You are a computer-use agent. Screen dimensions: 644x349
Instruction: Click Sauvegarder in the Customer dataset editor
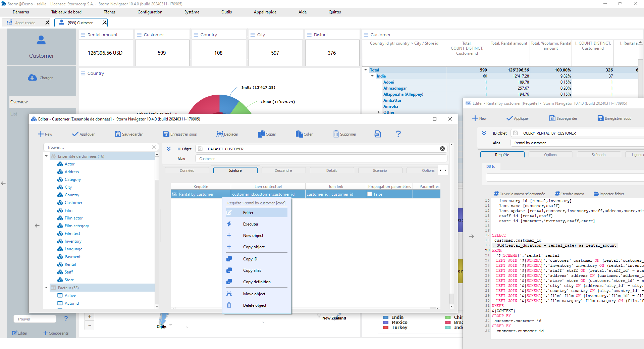[129, 134]
